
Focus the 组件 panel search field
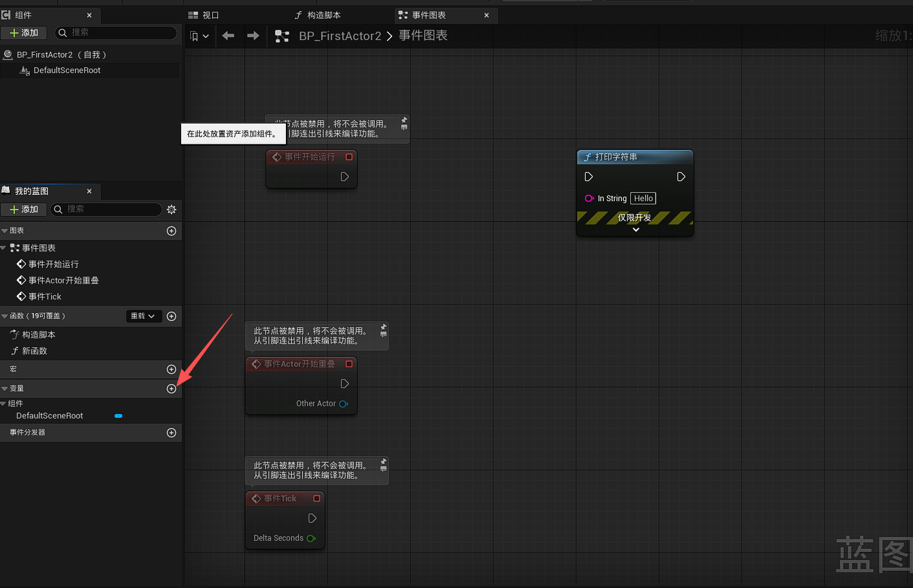point(116,32)
